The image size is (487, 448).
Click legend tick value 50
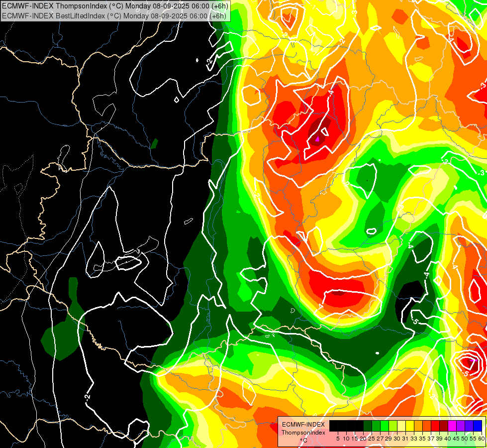[465, 439]
